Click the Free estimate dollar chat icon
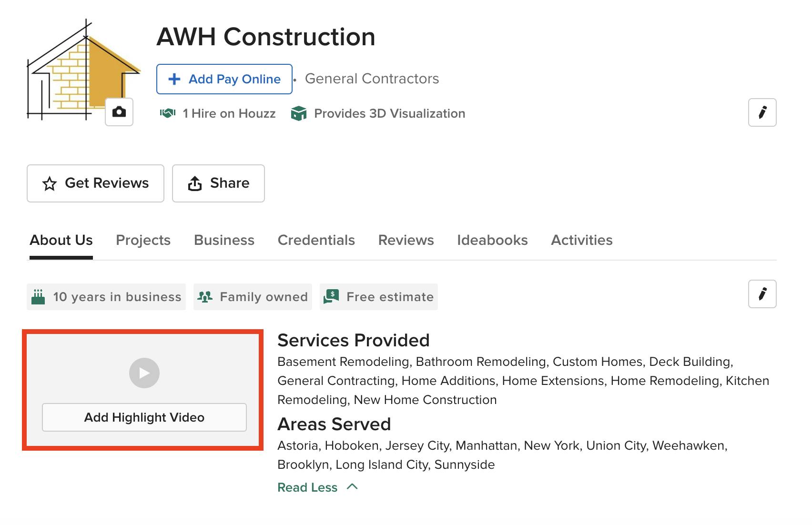 pyautogui.click(x=331, y=297)
